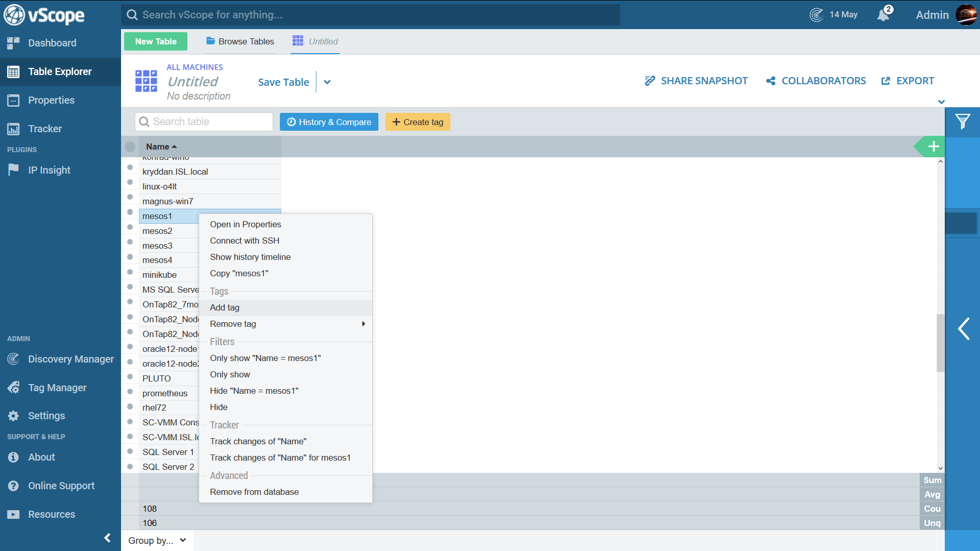The image size is (980, 551).
Task: Select Add tag in context menu
Action: (x=285, y=307)
